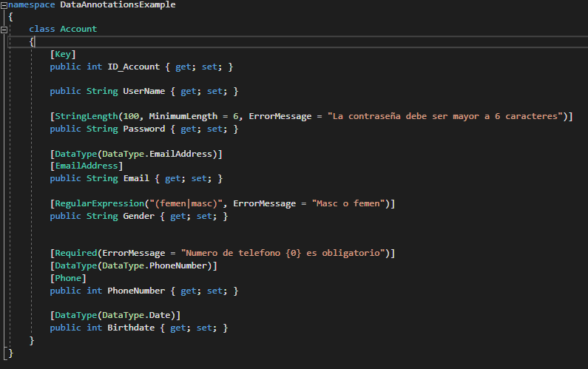Click the ID_Account property name
The width and height of the screenshot is (588, 369).
click(133, 67)
